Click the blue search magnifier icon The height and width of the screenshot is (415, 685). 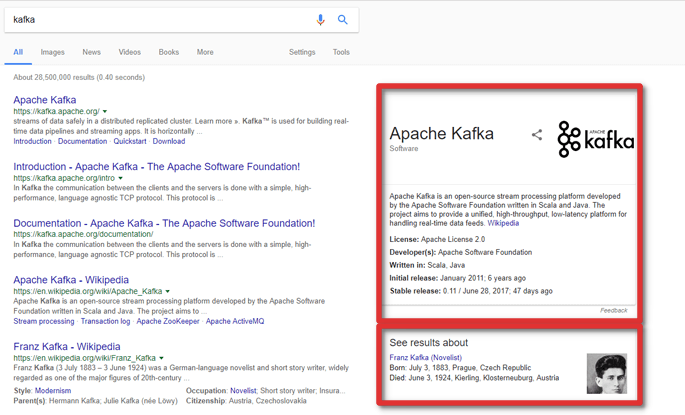pos(342,20)
